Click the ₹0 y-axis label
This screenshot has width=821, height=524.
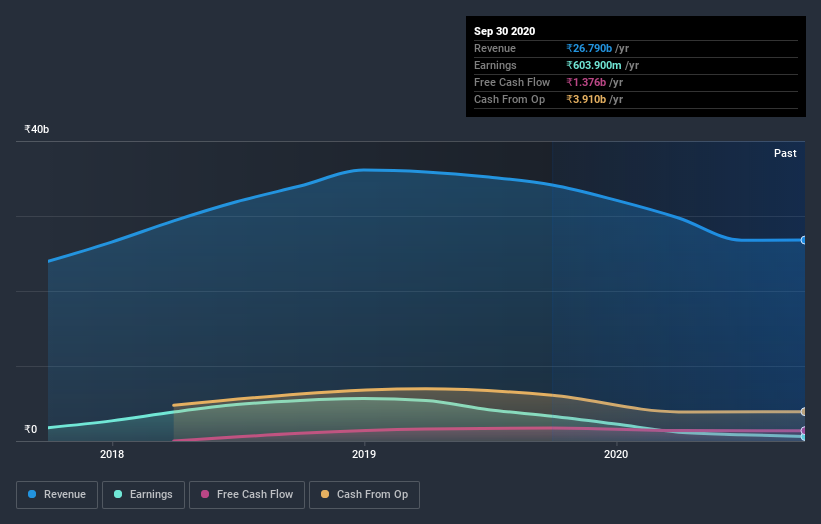(31, 429)
